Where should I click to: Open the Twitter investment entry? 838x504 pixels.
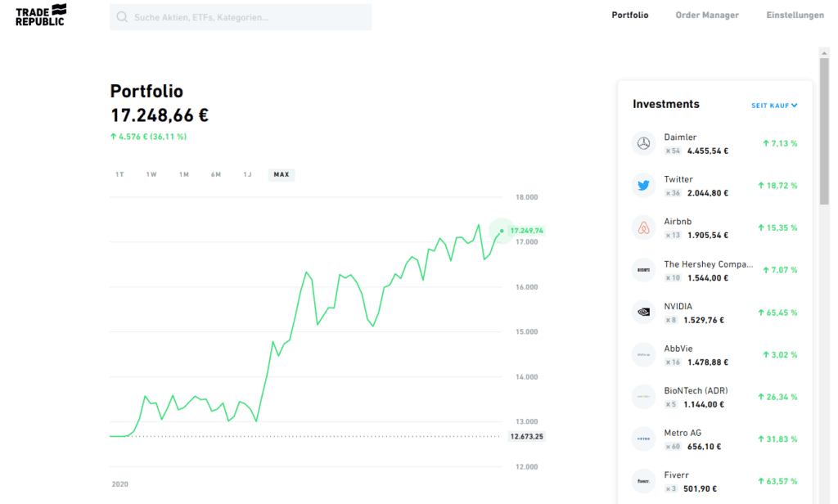714,186
